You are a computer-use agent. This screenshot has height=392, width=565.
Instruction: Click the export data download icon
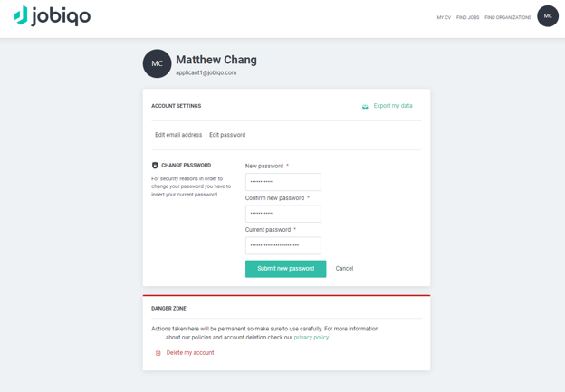[365, 106]
